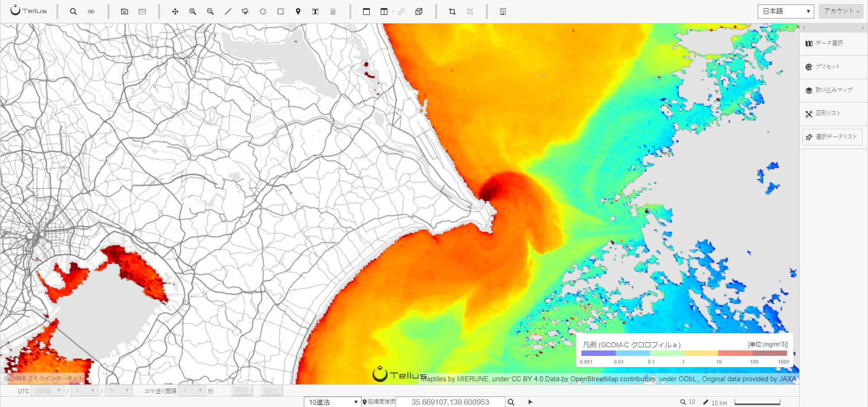Screen dimensions: 868x407
Task: Toggle the split-screen two-pane view
Action: point(384,12)
